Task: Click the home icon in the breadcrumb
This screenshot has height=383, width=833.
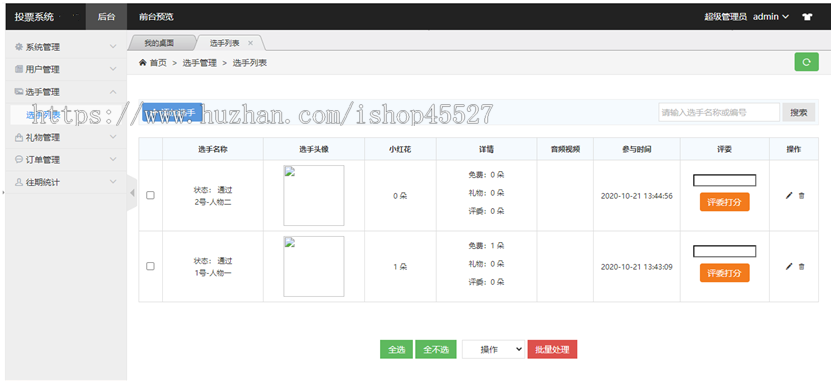Action: tap(142, 63)
